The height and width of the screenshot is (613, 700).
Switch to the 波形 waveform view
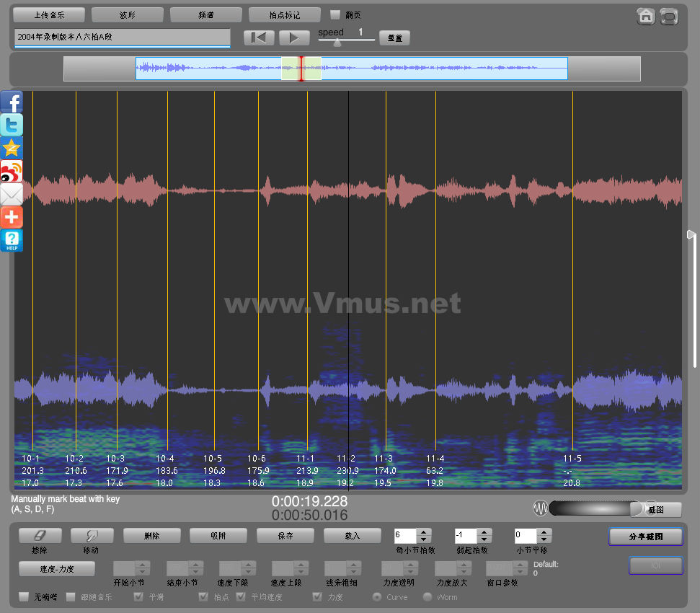click(x=128, y=14)
